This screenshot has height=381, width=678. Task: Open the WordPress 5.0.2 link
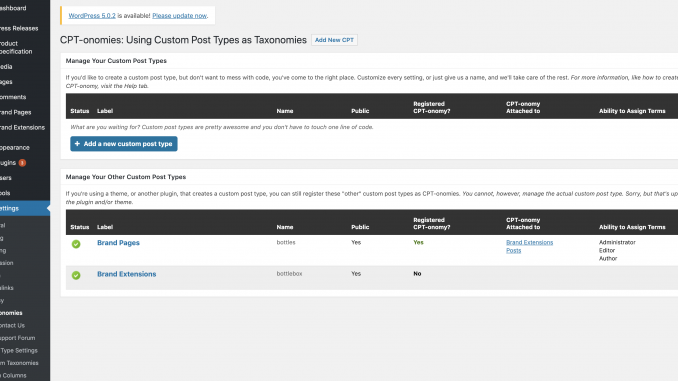click(x=92, y=16)
